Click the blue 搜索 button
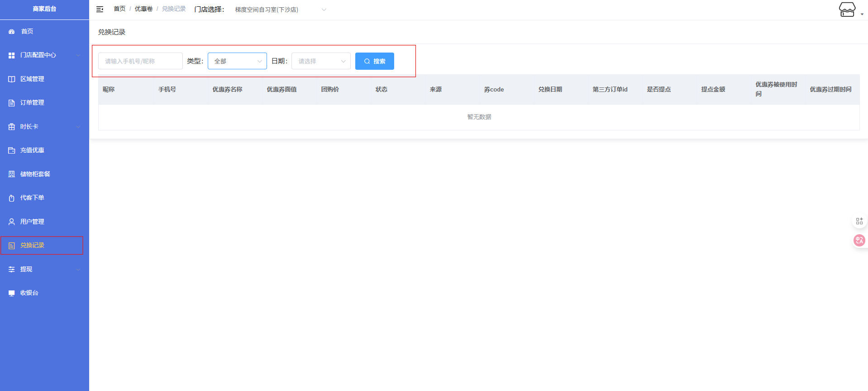Screen dimensions: 868x391 (x=375, y=61)
